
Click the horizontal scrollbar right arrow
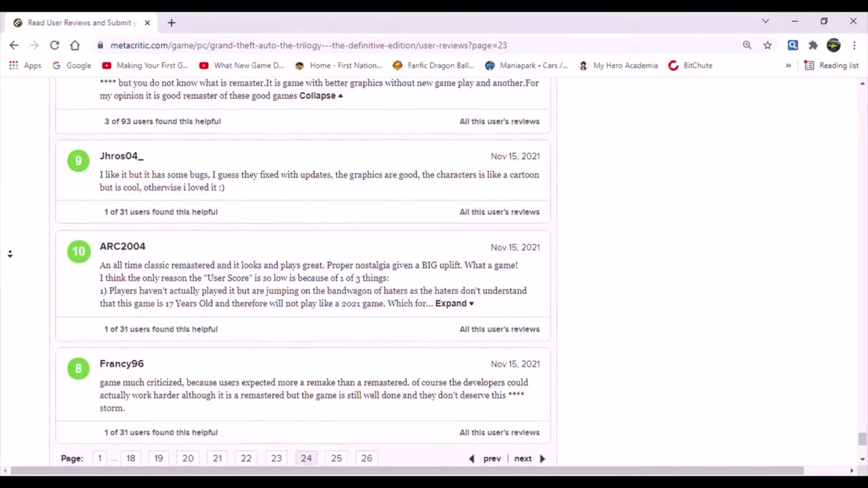[852, 470]
